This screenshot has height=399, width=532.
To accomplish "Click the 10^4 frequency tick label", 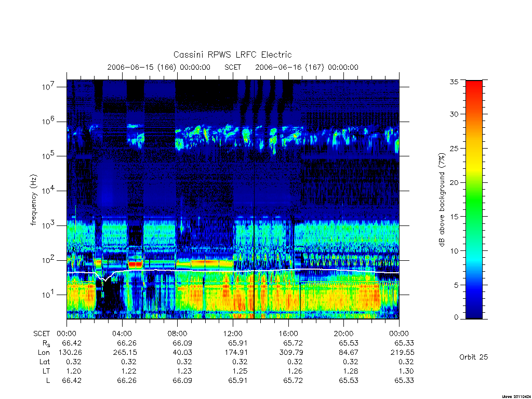I will click(49, 191).
